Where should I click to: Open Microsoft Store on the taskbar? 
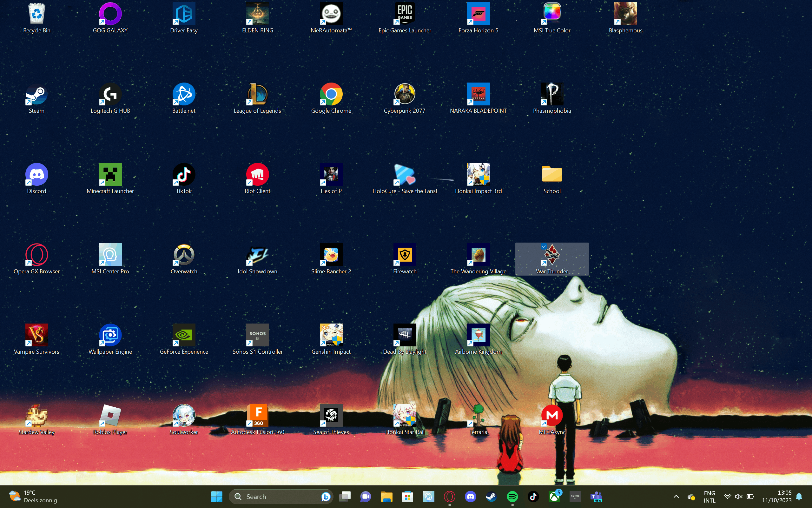coord(407,497)
